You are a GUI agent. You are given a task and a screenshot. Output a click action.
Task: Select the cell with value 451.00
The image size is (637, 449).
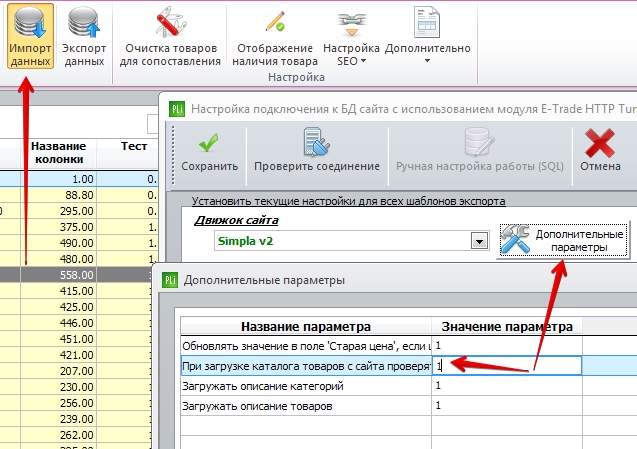pyautogui.click(x=58, y=339)
